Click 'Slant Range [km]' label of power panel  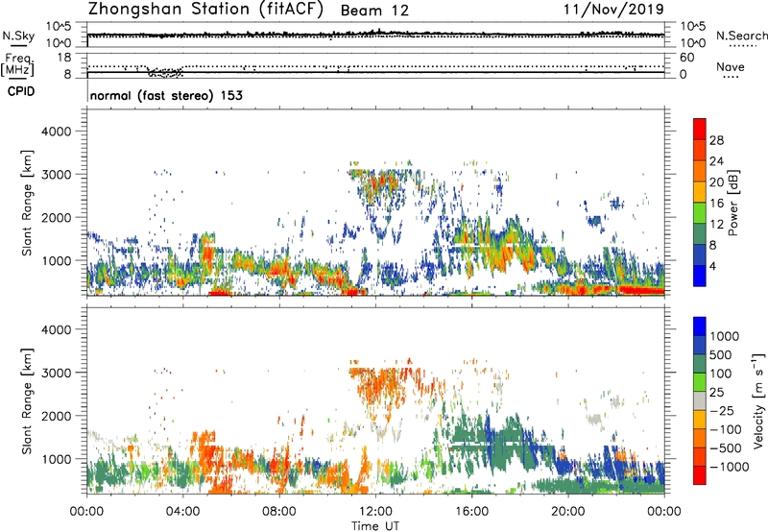[27, 203]
